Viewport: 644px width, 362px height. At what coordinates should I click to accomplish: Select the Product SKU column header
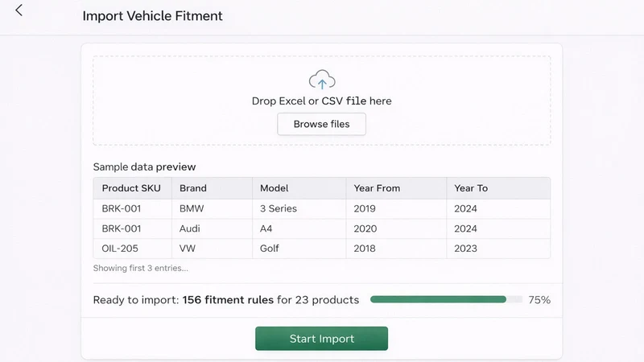pos(132,188)
